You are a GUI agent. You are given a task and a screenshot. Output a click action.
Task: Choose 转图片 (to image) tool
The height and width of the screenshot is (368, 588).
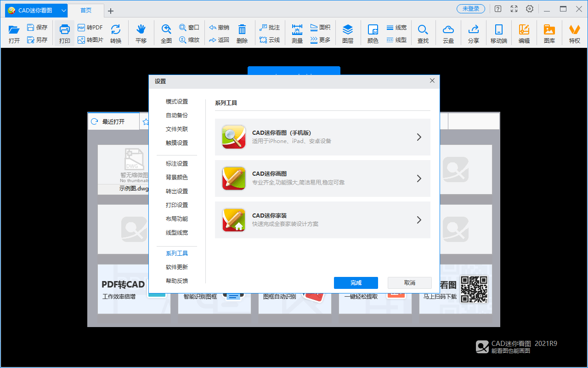click(90, 40)
